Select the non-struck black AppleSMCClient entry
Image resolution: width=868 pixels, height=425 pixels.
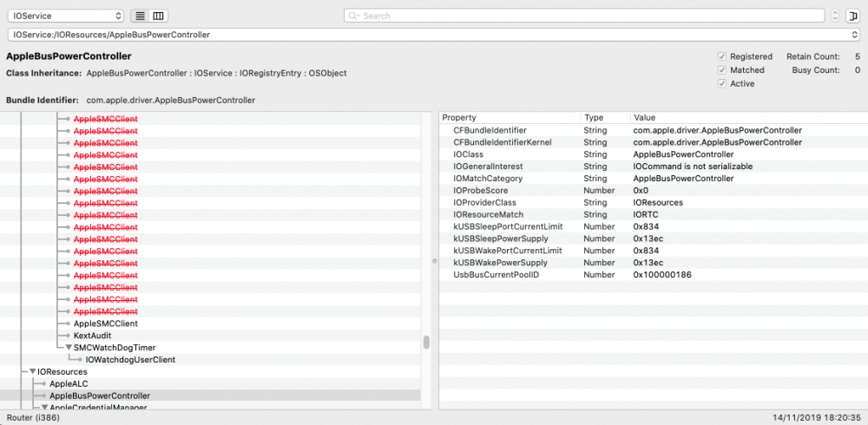coord(106,324)
